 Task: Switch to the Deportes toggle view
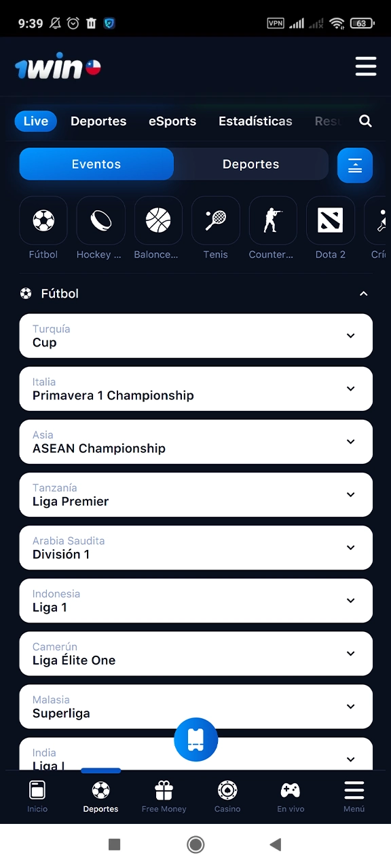(x=250, y=164)
